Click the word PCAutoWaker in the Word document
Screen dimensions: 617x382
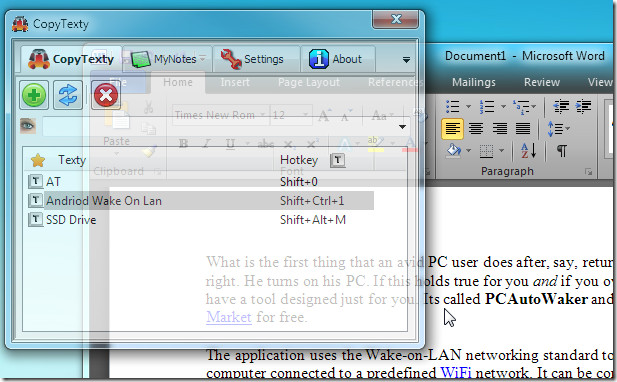tap(536, 299)
